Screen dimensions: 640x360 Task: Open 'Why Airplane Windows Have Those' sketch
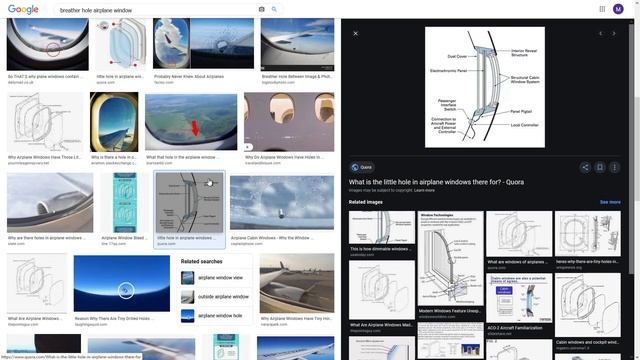tap(44, 123)
